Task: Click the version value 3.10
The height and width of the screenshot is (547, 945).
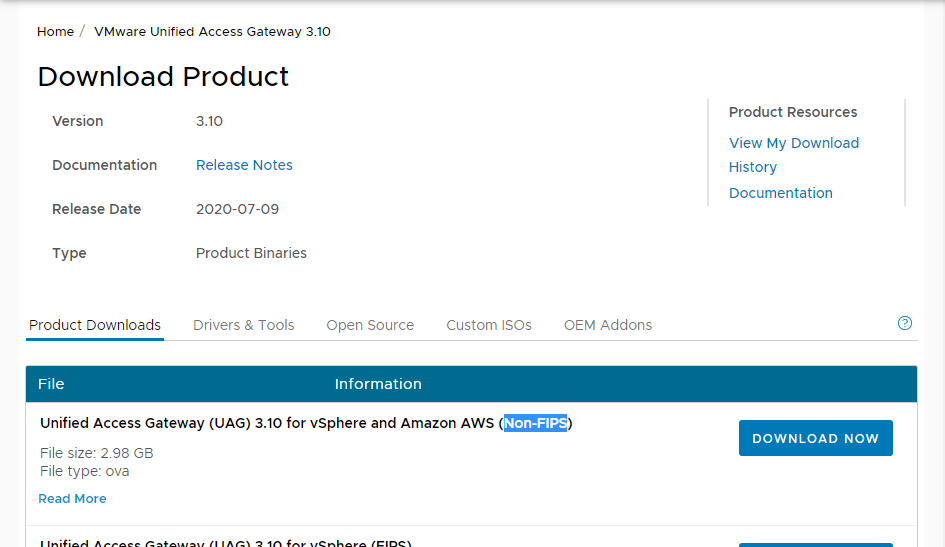Action: pyautogui.click(x=209, y=121)
